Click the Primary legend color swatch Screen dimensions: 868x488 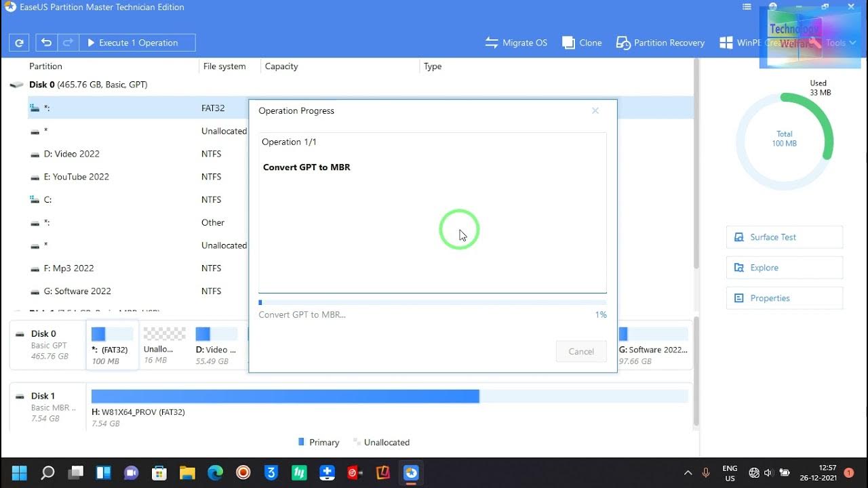(301, 442)
